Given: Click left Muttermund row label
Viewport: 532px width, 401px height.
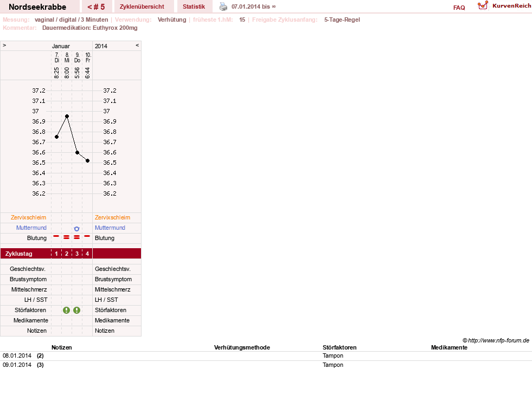Looking at the screenshot, I should [31, 228].
